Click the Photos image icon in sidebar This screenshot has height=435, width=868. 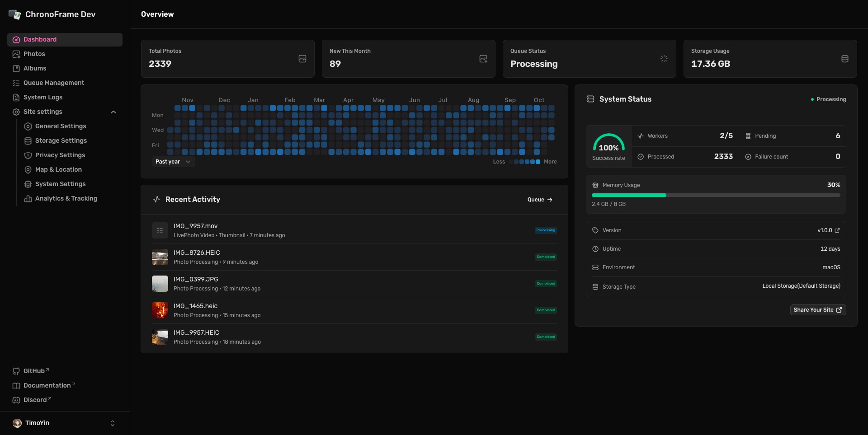[16, 54]
